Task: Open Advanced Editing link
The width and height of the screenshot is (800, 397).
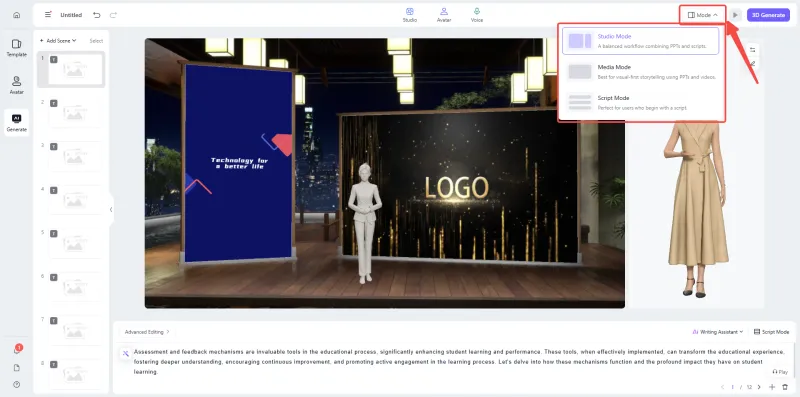Action: (147, 332)
